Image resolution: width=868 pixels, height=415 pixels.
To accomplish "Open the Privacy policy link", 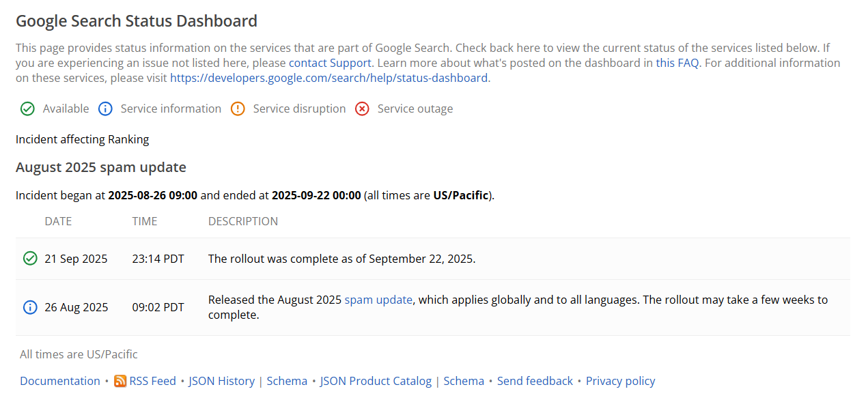I will [x=620, y=381].
